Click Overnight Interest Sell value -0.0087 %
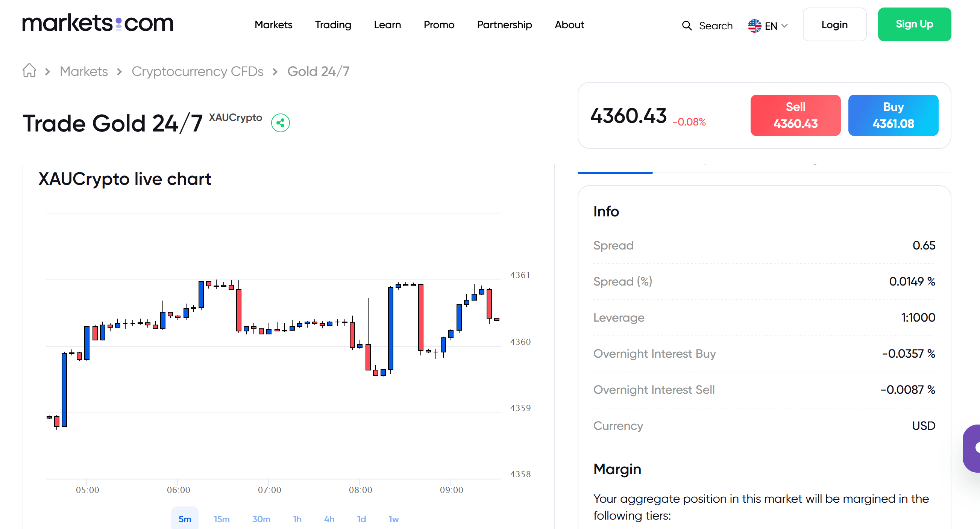Image resolution: width=980 pixels, height=529 pixels. pos(908,390)
